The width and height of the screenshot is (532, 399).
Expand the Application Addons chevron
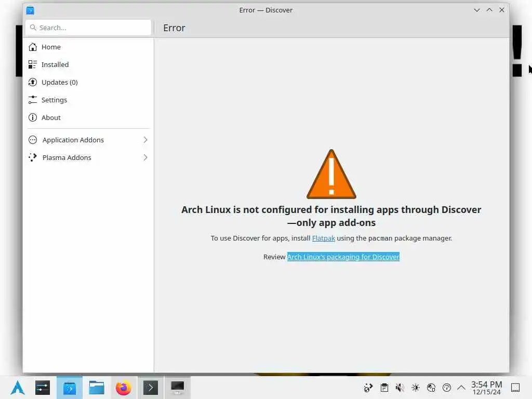coord(145,140)
